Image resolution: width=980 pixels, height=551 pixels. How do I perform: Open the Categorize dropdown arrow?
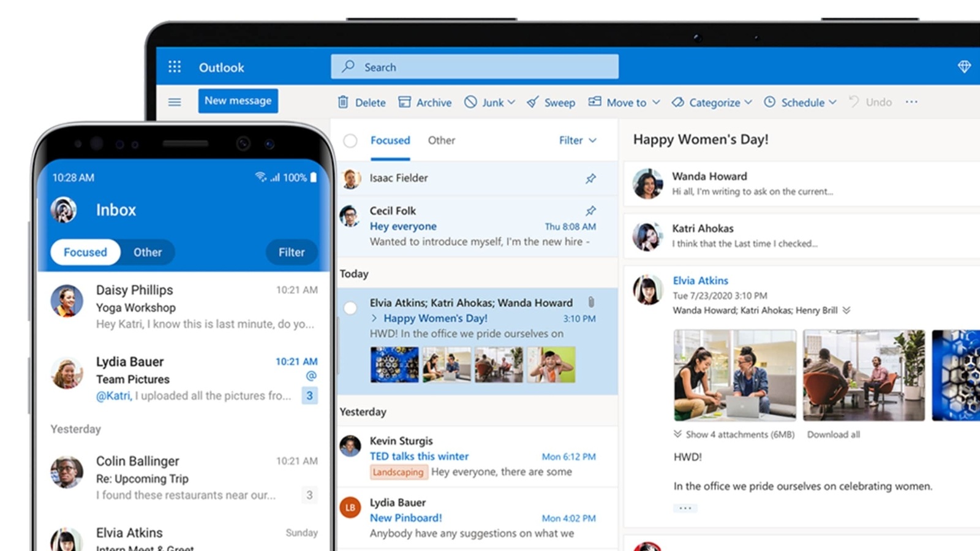(748, 102)
